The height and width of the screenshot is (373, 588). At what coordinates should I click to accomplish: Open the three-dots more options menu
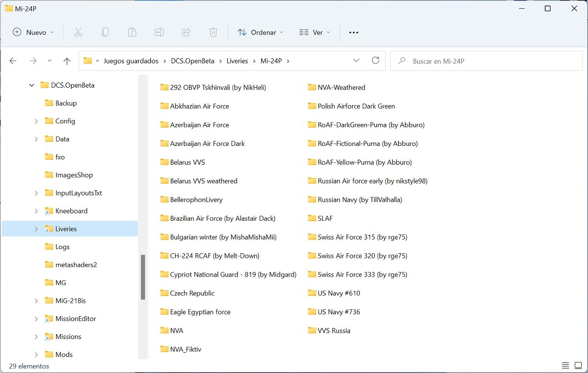353,33
